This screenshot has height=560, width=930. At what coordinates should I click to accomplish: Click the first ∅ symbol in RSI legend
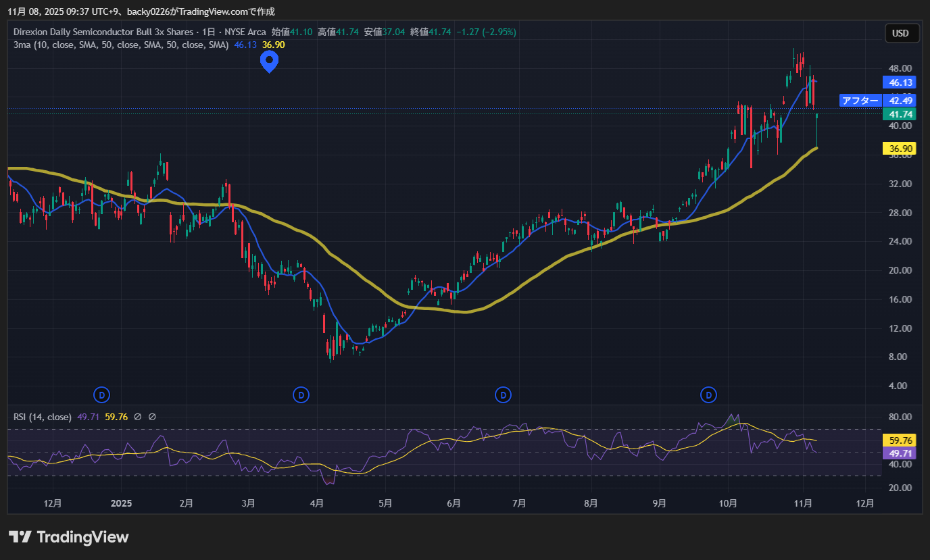pos(138,417)
